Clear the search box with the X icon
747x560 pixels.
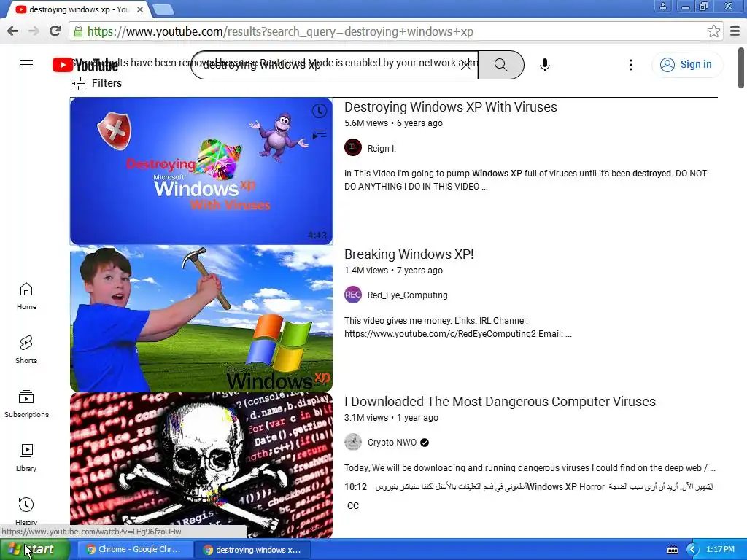pyautogui.click(x=466, y=65)
